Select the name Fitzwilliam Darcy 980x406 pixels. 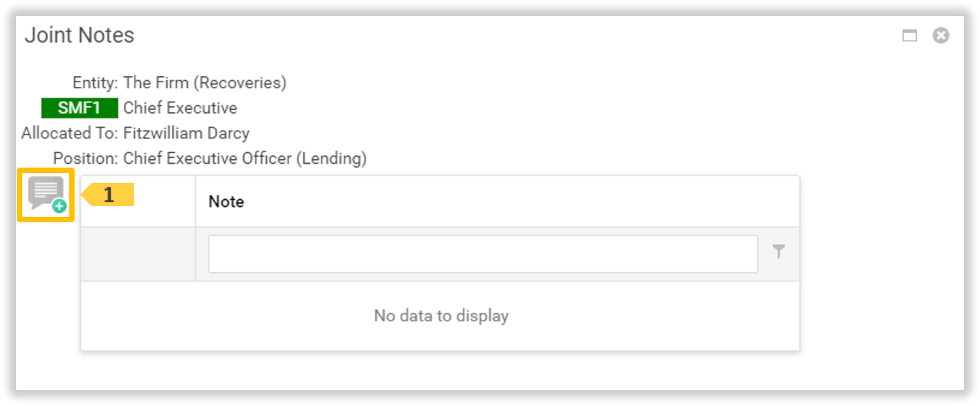click(186, 133)
